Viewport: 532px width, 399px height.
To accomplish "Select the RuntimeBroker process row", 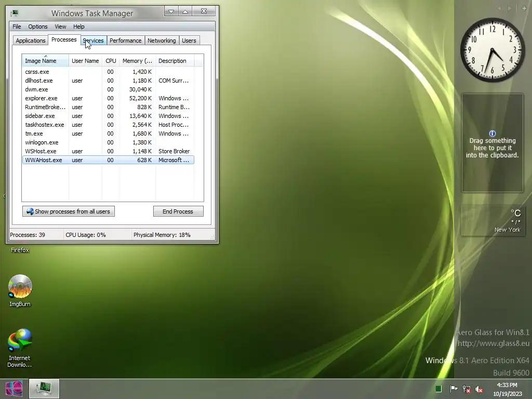I will (108, 107).
